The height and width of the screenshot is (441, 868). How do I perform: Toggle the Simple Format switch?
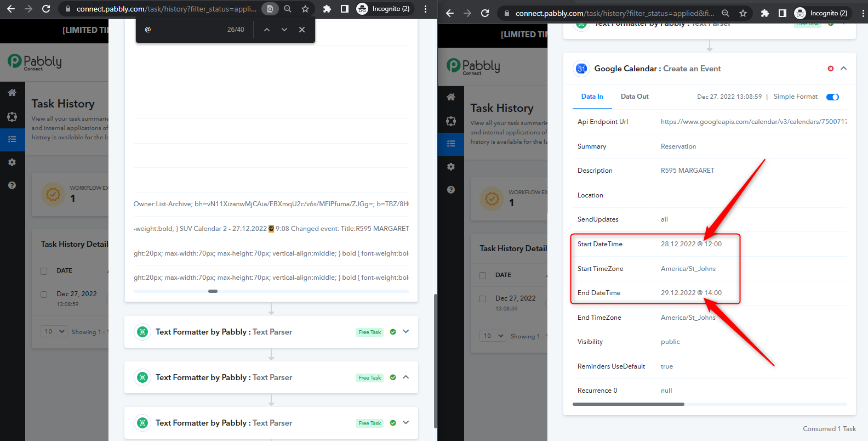tap(832, 97)
